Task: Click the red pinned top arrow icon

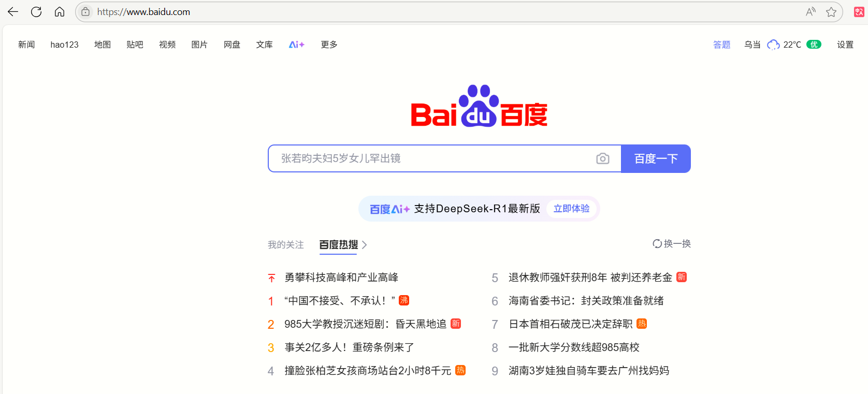Action: [271, 278]
